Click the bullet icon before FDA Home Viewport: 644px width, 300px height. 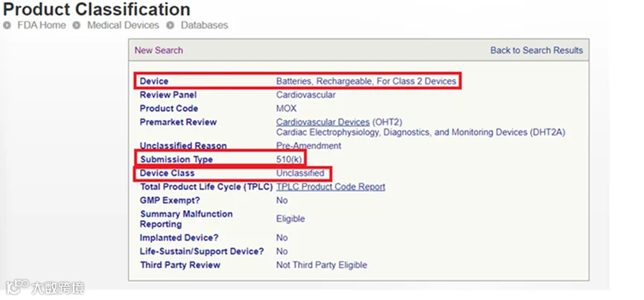(x=7, y=25)
